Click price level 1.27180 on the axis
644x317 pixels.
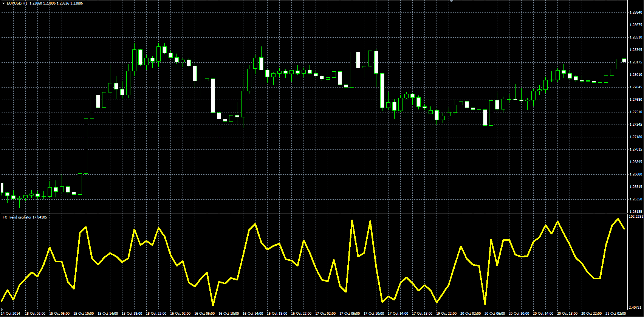(636, 137)
